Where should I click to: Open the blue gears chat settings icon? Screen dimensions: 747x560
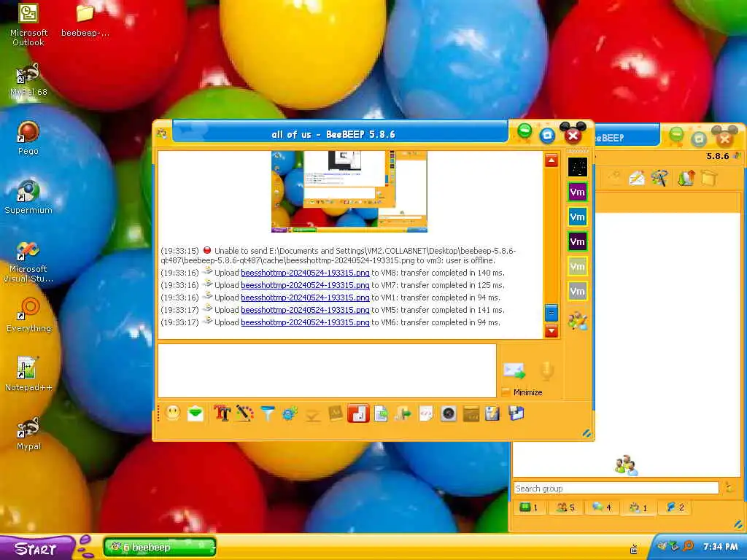click(290, 413)
